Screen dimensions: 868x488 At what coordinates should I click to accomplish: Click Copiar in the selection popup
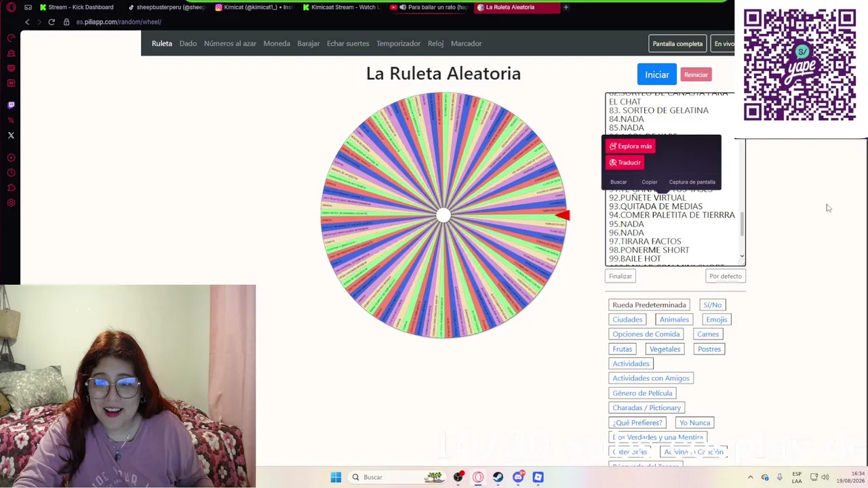(x=650, y=182)
